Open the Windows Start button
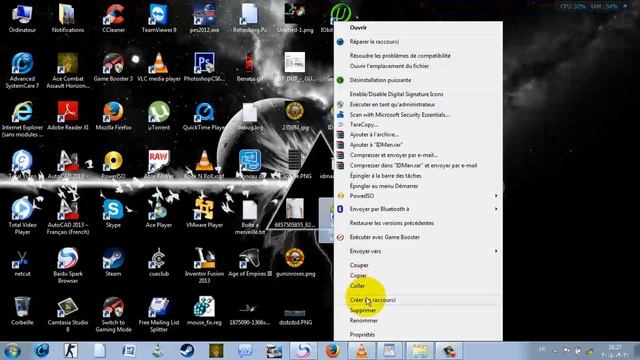640x360 pixels. [12, 351]
